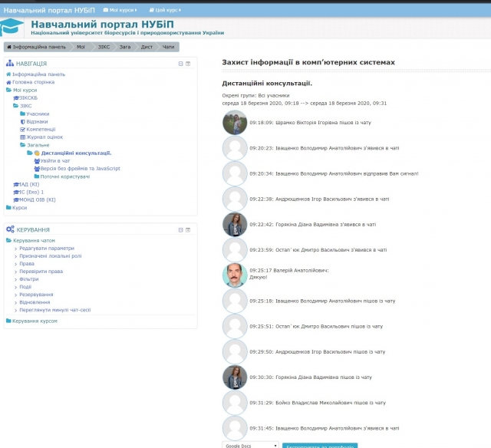Collapse the Навігація block

[181, 64]
